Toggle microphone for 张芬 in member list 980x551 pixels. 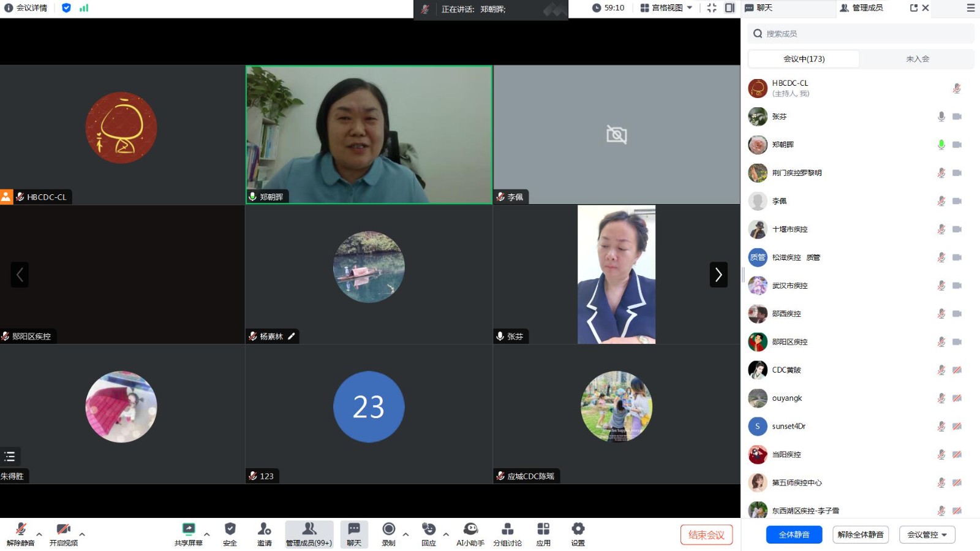tap(941, 116)
